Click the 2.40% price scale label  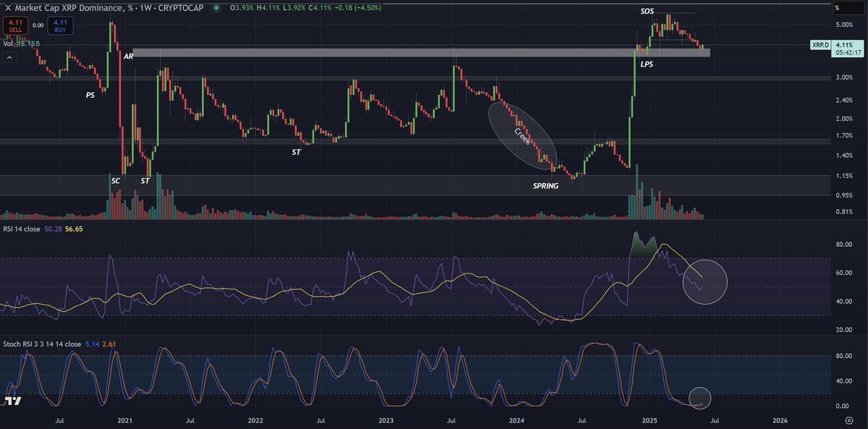coord(845,100)
